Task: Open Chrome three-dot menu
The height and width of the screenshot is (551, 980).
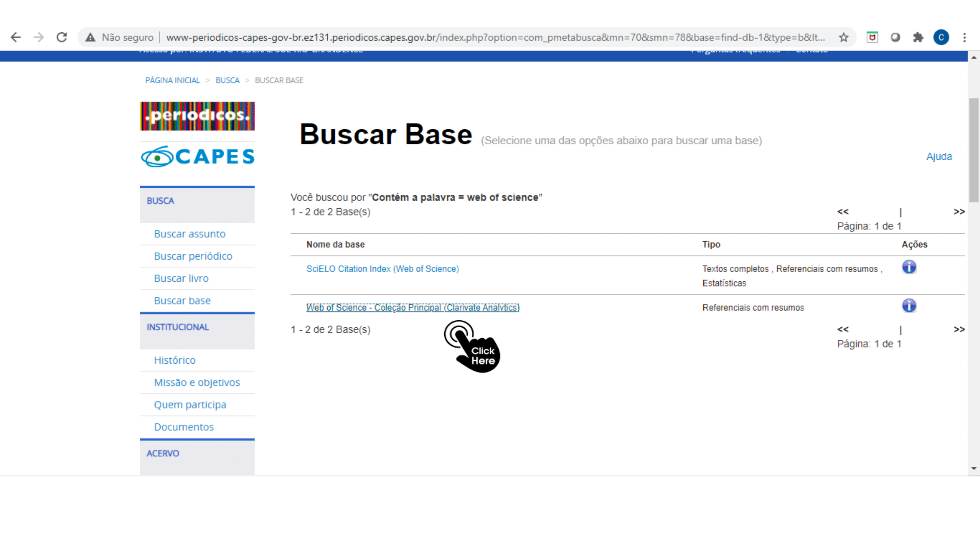Action: tap(965, 37)
